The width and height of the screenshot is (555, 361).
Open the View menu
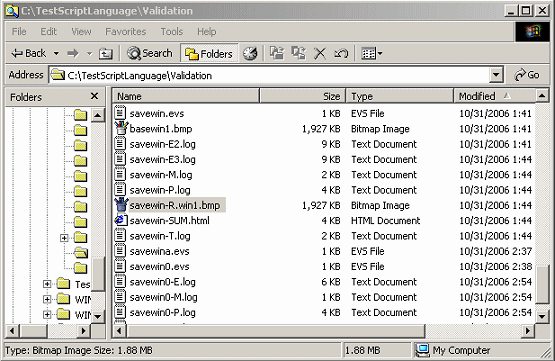81,31
